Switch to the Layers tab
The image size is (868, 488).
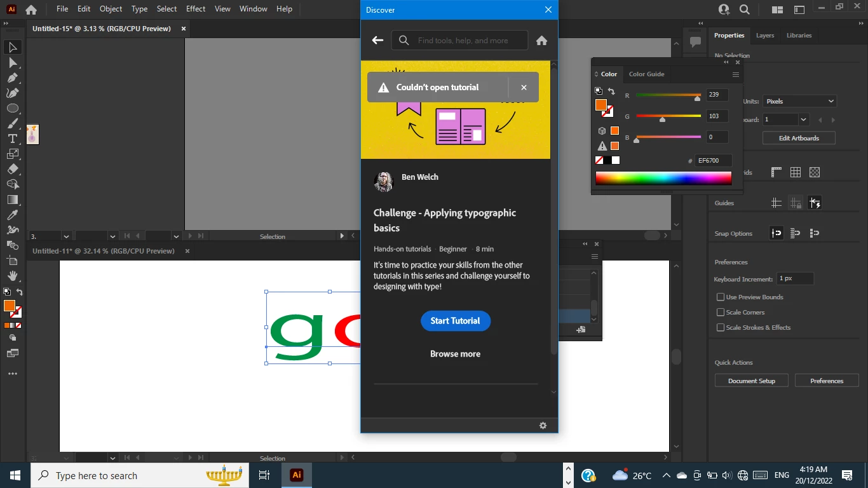pos(765,36)
